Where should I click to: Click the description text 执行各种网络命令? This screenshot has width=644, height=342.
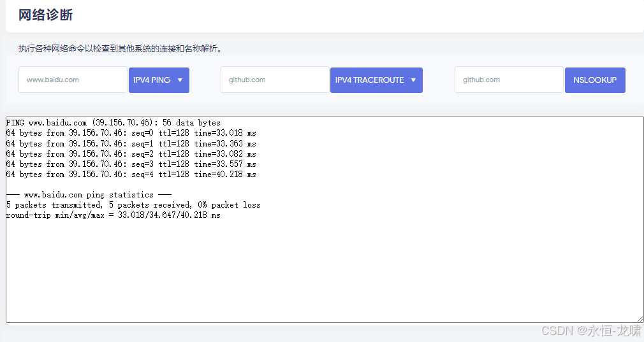[121, 48]
